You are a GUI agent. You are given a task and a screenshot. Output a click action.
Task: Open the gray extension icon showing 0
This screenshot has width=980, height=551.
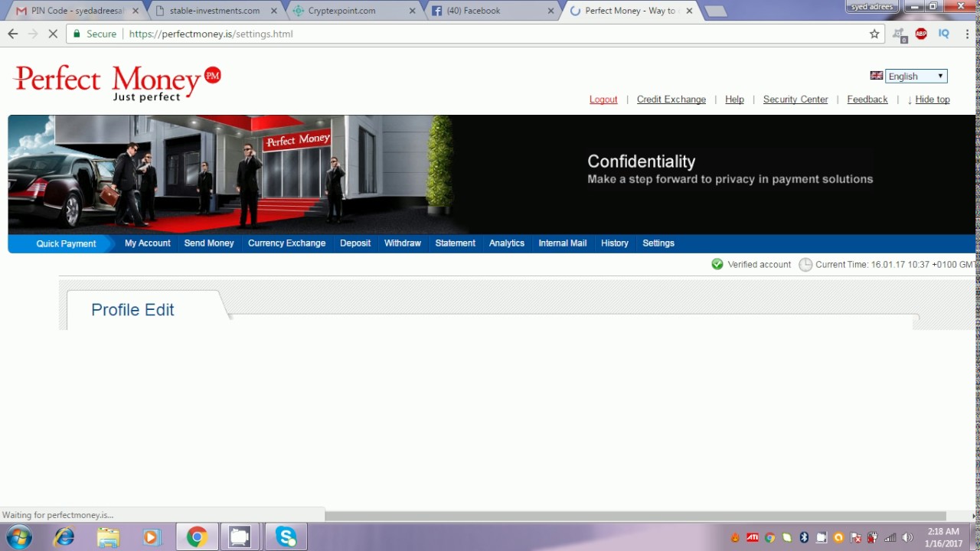pyautogui.click(x=900, y=34)
